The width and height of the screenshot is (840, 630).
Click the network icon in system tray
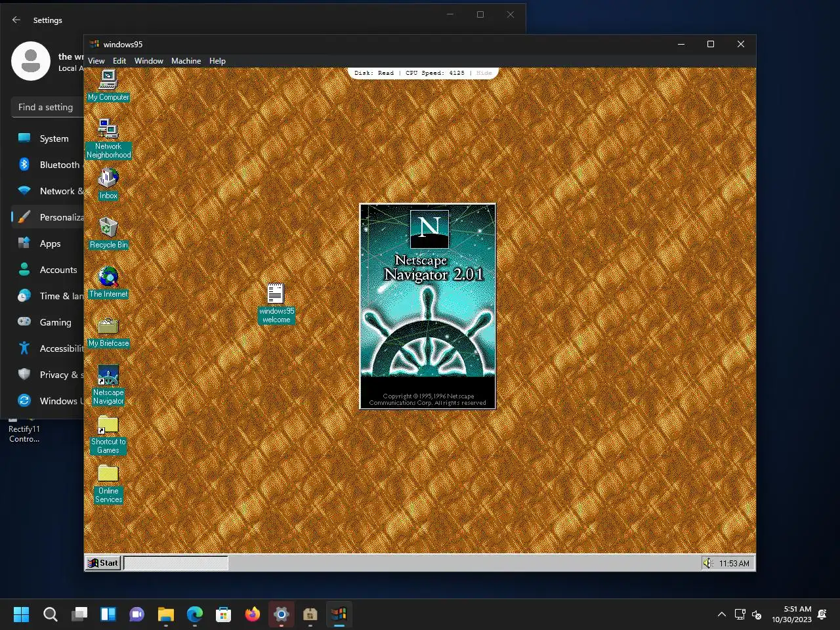pos(740,614)
